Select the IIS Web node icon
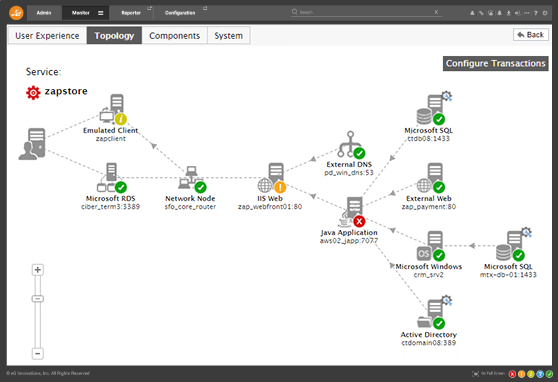558x382 pixels. 272,178
